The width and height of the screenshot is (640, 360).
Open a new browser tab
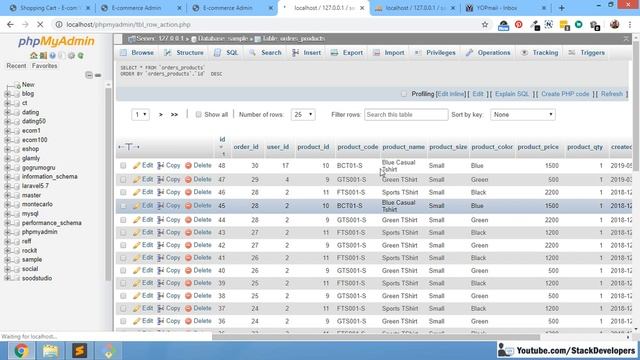click(x=562, y=8)
